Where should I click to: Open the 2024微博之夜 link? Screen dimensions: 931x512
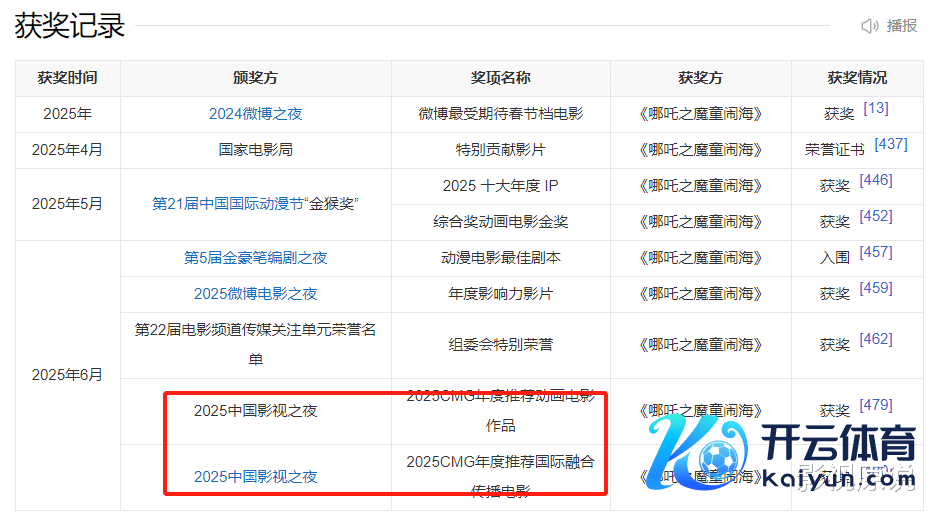coord(255,114)
